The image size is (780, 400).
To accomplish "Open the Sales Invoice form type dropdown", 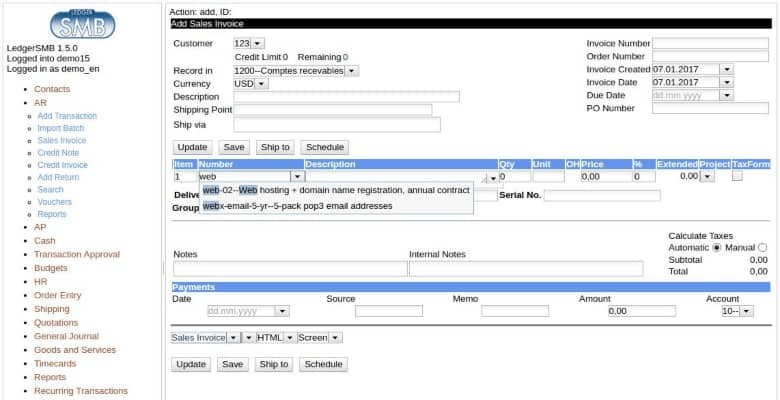I will click(233, 338).
